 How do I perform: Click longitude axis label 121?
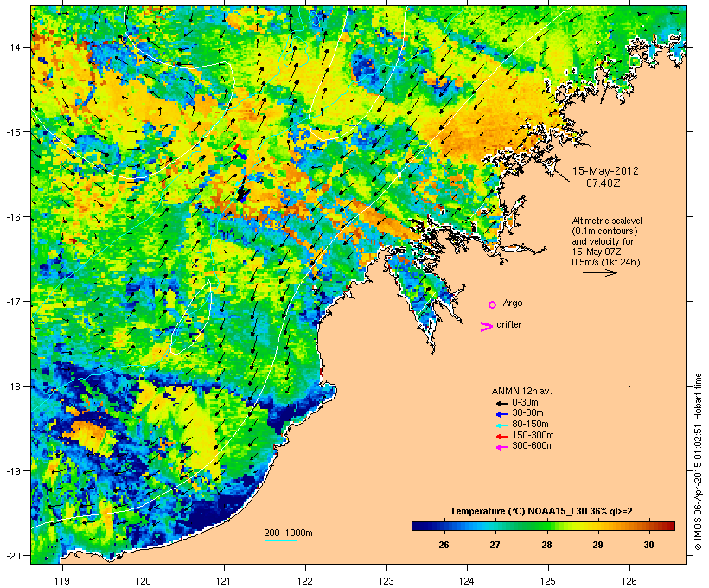224,581
